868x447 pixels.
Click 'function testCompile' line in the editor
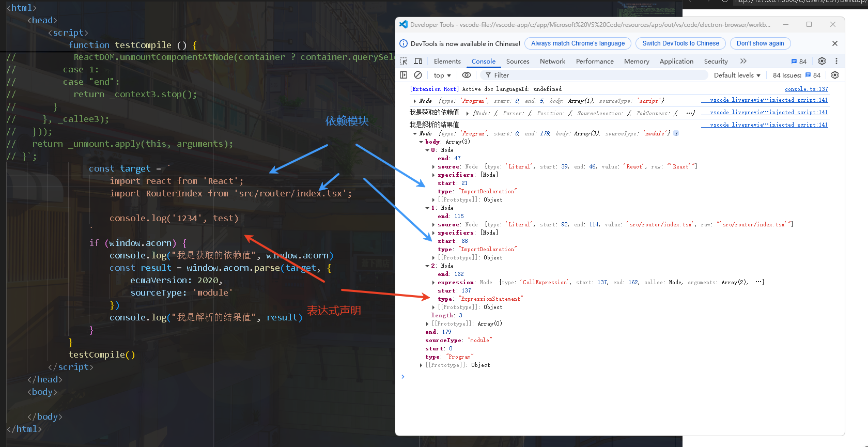[x=133, y=45]
